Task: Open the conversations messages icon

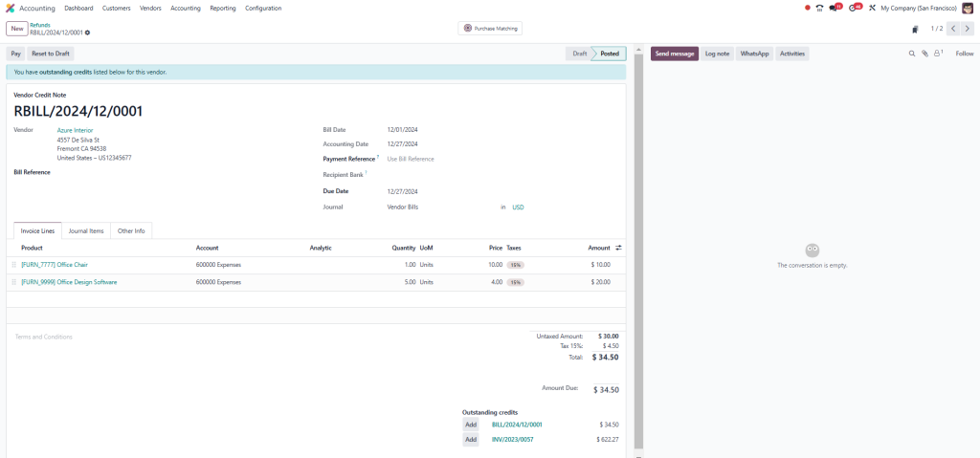Action: point(835,8)
